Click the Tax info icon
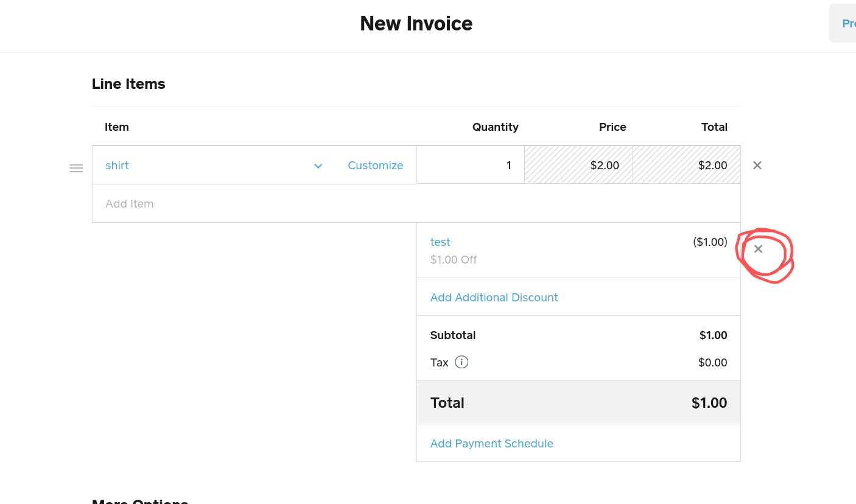The image size is (856, 504). pyautogui.click(x=461, y=362)
